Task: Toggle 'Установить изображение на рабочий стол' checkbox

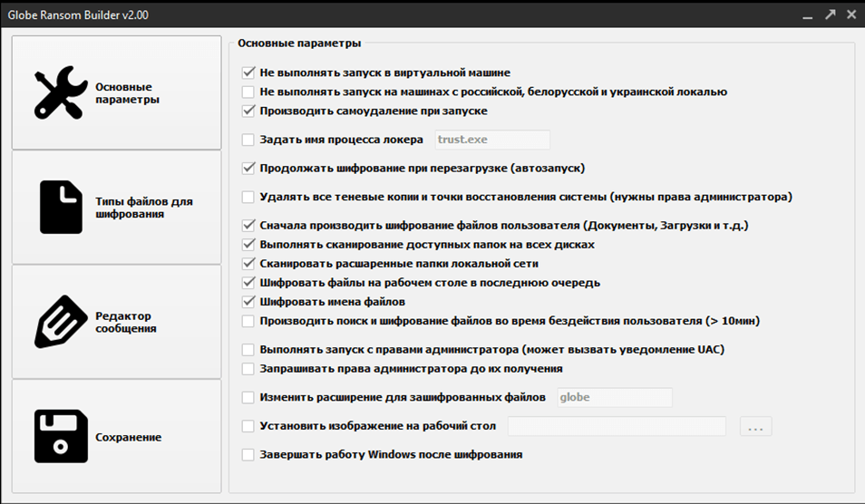Action: pyautogui.click(x=248, y=426)
